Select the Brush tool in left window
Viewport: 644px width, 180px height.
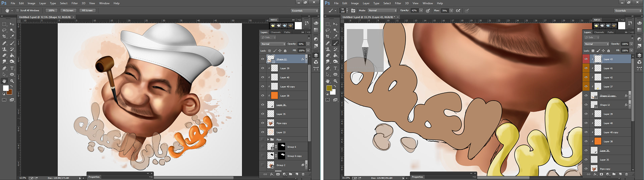click(x=12, y=43)
